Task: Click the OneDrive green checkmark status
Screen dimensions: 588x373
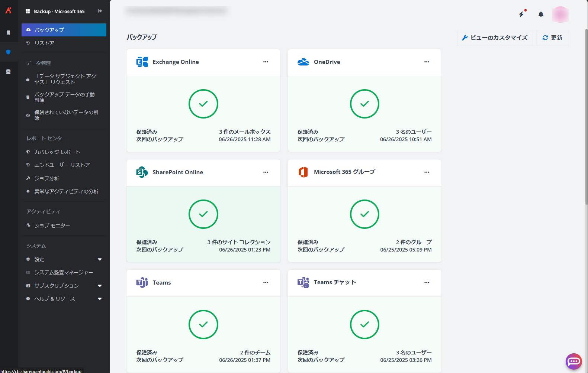Action: pyautogui.click(x=364, y=104)
